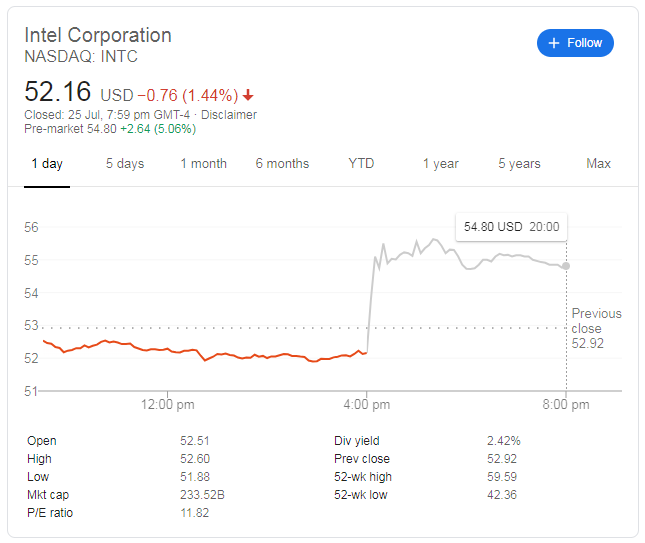Image resolution: width=645 pixels, height=543 pixels.
Task: Select the YTD tab
Action: point(361,164)
